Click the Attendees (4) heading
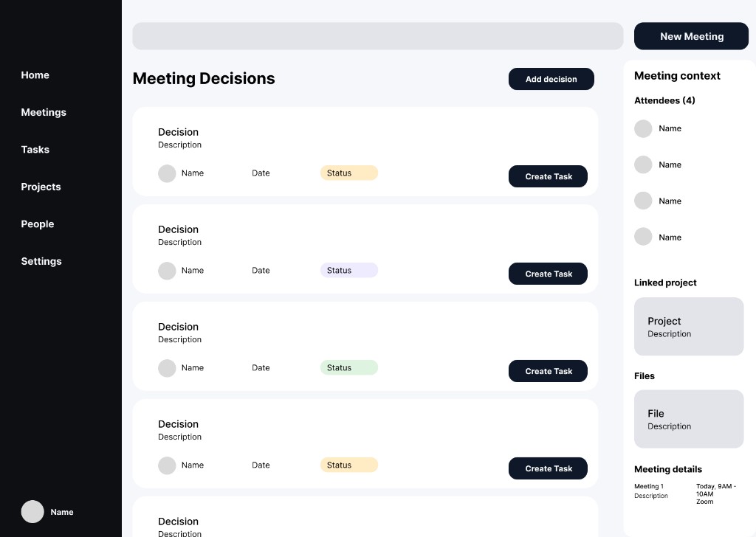The width and height of the screenshot is (756, 537). (664, 100)
